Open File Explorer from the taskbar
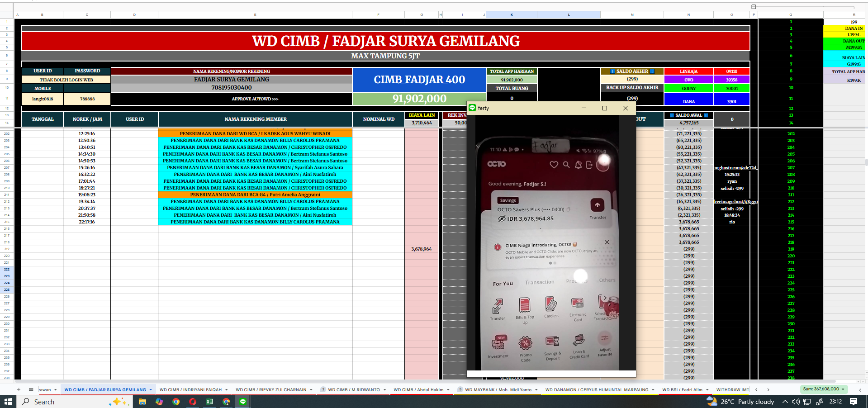 click(142, 402)
